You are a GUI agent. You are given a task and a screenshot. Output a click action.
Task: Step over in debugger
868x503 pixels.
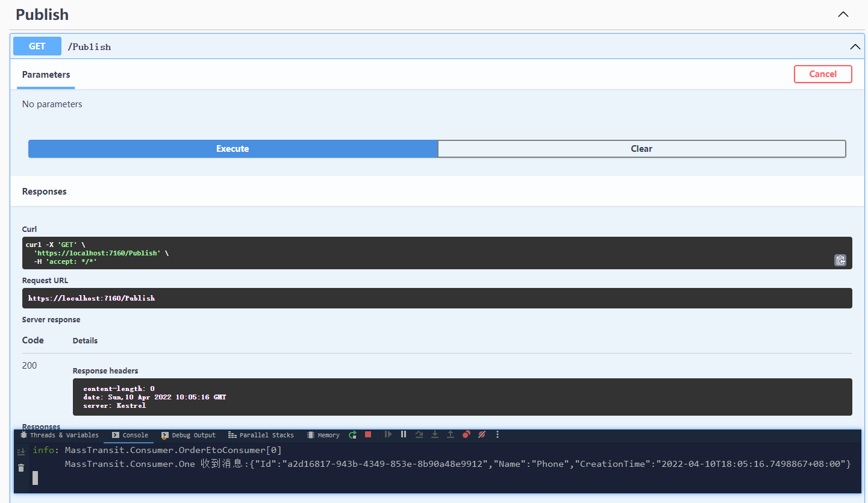419,434
